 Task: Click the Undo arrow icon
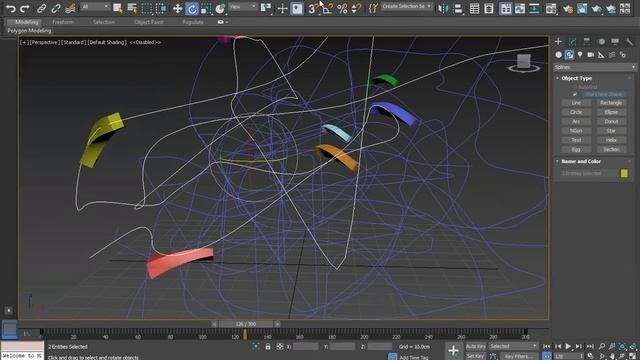[11, 8]
